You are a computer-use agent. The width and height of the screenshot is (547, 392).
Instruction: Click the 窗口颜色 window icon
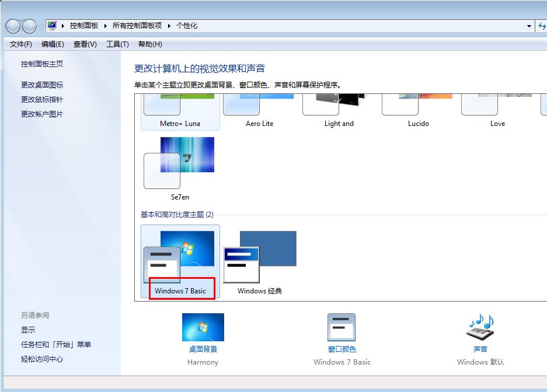pos(342,327)
